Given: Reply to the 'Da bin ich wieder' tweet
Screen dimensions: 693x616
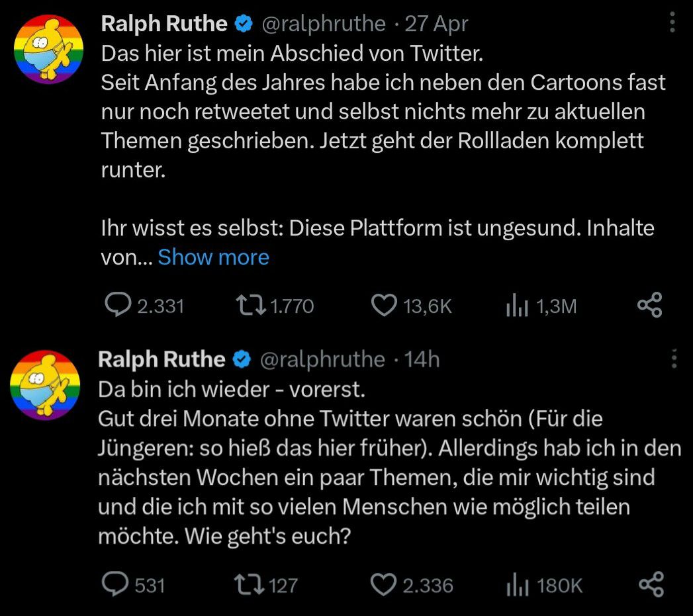Looking at the screenshot, I should [x=117, y=584].
